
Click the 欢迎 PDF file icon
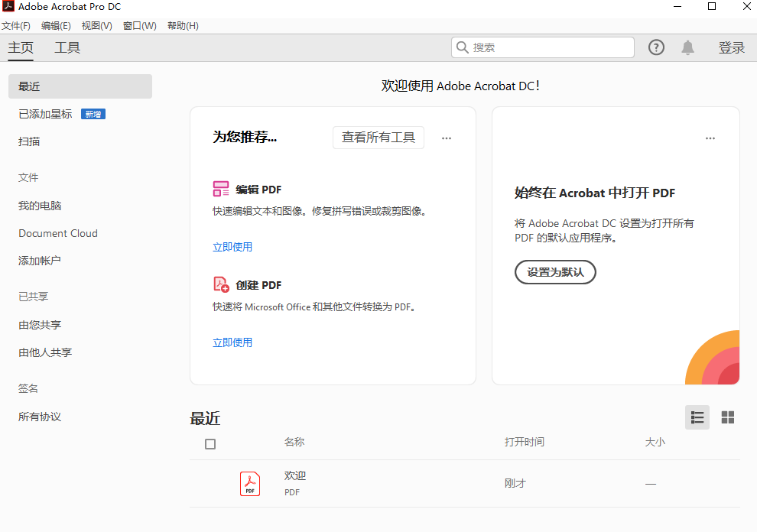click(250, 484)
